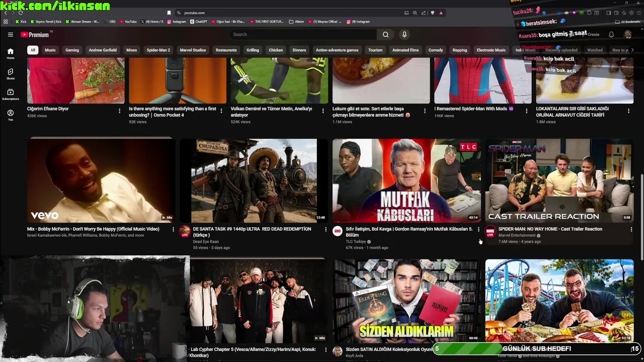644x362 pixels.
Task: Open title I Remastered Spider-Man With Mods
Action: point(473,109)
